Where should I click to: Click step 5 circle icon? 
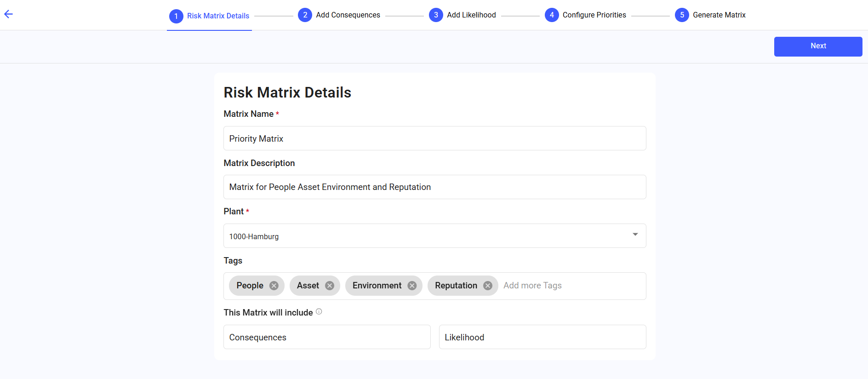pos(682,15)
